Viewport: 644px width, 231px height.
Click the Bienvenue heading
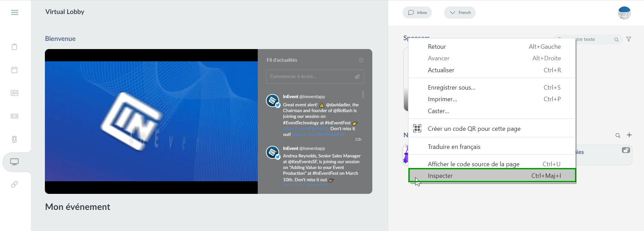point(61,39)
